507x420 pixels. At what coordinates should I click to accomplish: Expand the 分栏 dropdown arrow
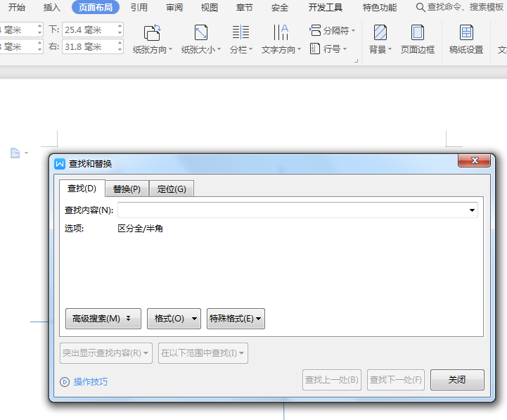pos(250,49)
